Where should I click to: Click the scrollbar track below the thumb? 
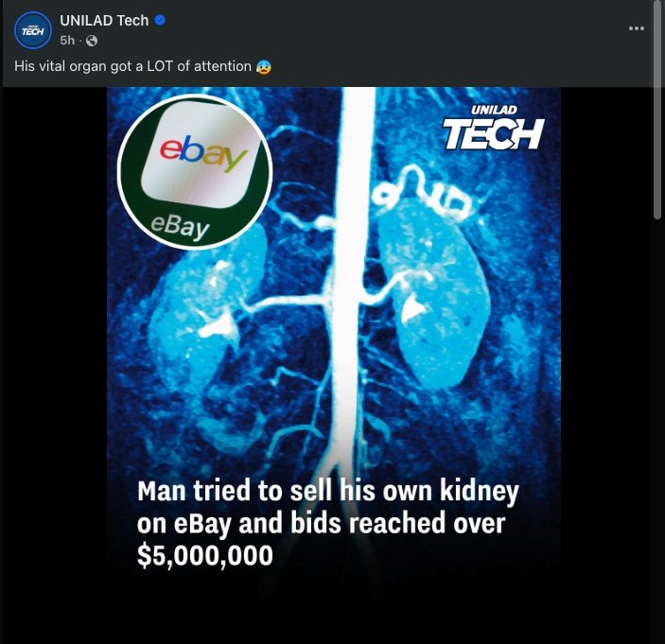[658, 426]
